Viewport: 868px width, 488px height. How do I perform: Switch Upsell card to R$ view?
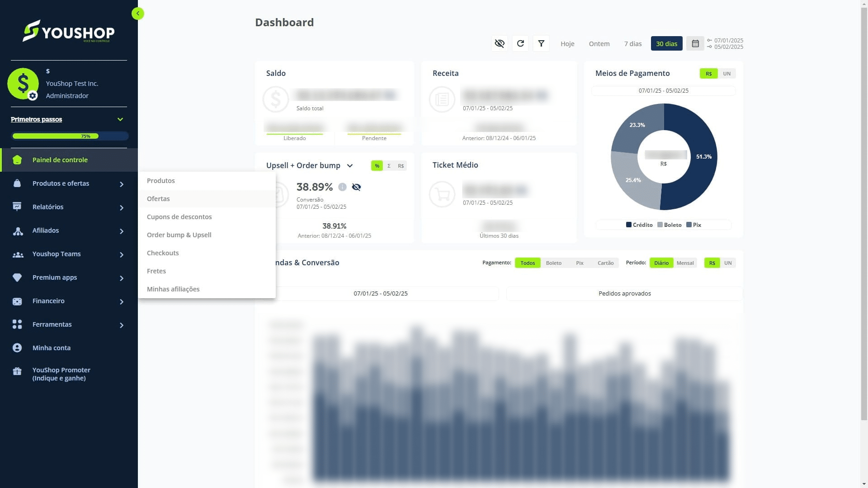401,166
